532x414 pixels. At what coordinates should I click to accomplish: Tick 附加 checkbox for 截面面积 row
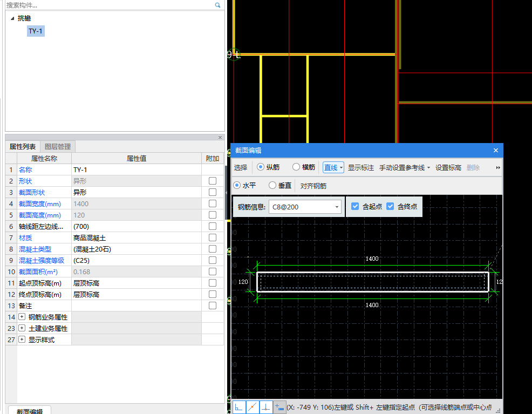(213, 272)
